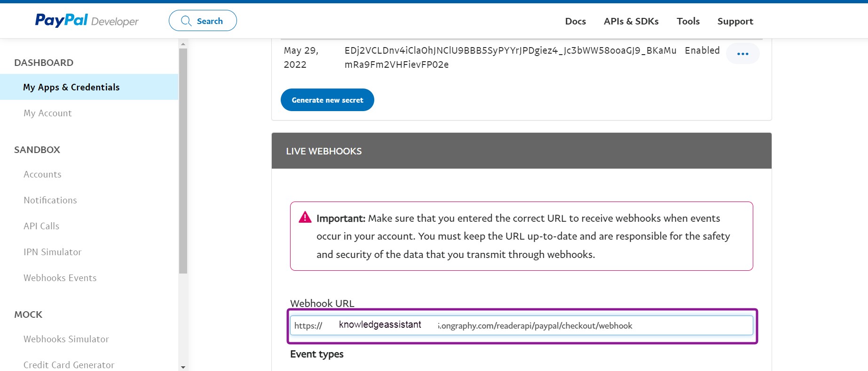
Task: Open Sandbox Notifications
Action: (x=50, y=200)
